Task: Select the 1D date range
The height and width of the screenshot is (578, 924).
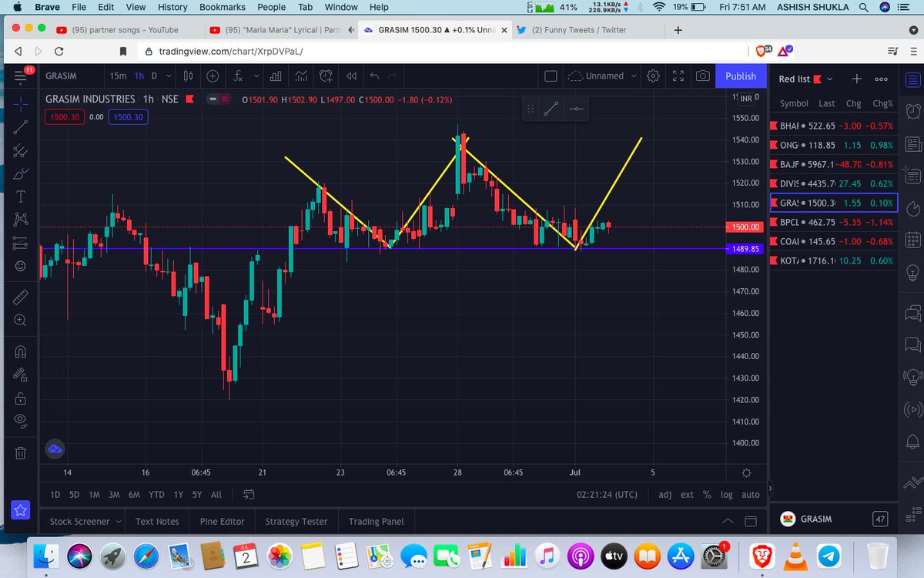Action: [55, 495]
